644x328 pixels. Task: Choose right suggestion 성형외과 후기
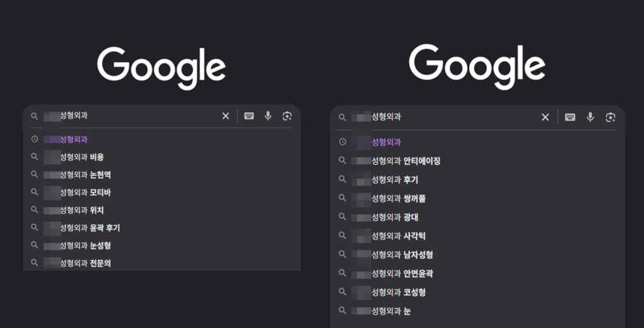(477, 179)
